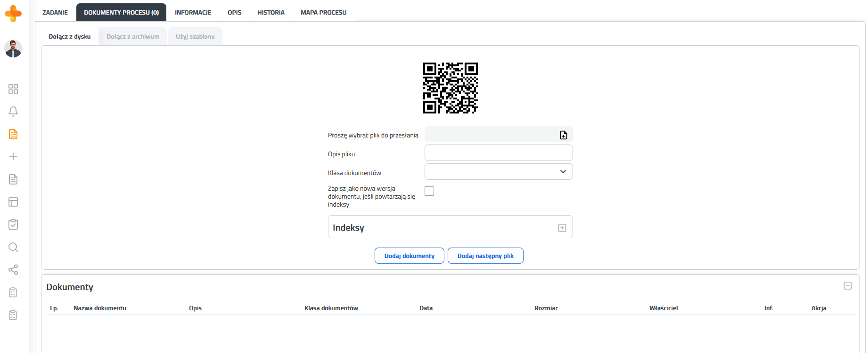The height and width of the screenshot is (353, 868).
Task: Open the upper clipboard list icon near sidebar bottom
Action: tap(13, 292)
